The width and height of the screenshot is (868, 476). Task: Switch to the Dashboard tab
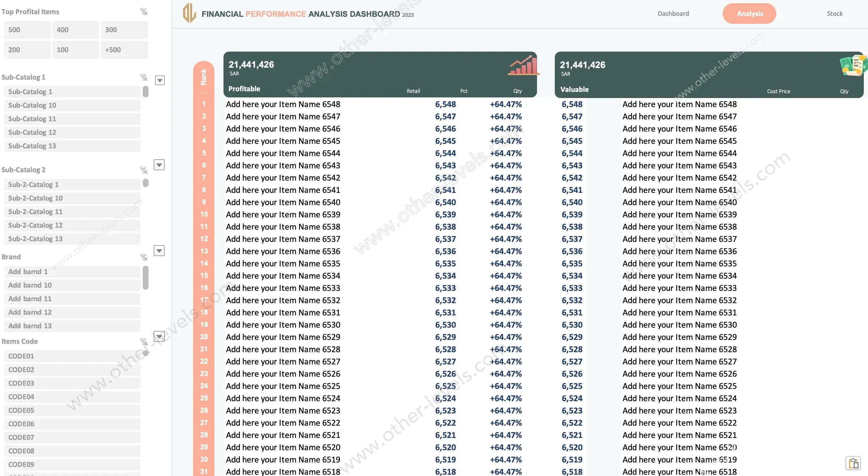(x=673, y=14)
